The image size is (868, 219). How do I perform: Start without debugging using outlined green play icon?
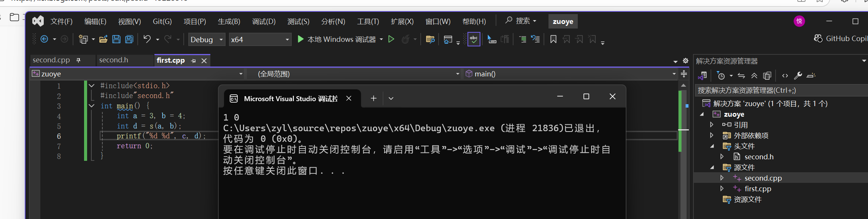coord(391,39)
